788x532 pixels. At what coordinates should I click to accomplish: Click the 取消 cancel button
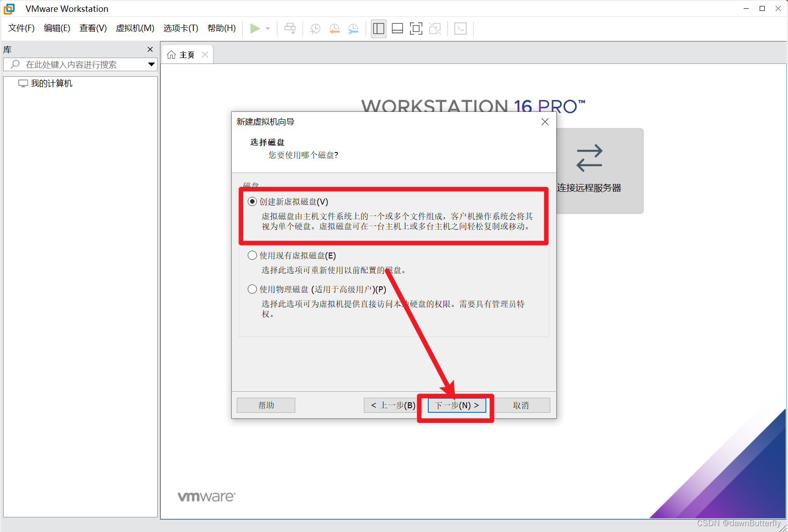tap(521, 405)
